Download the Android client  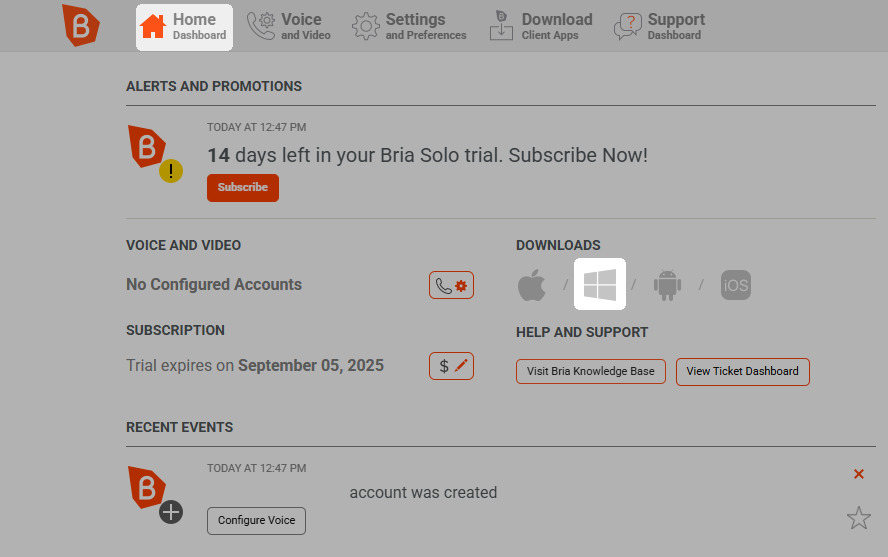pos(667,285)
